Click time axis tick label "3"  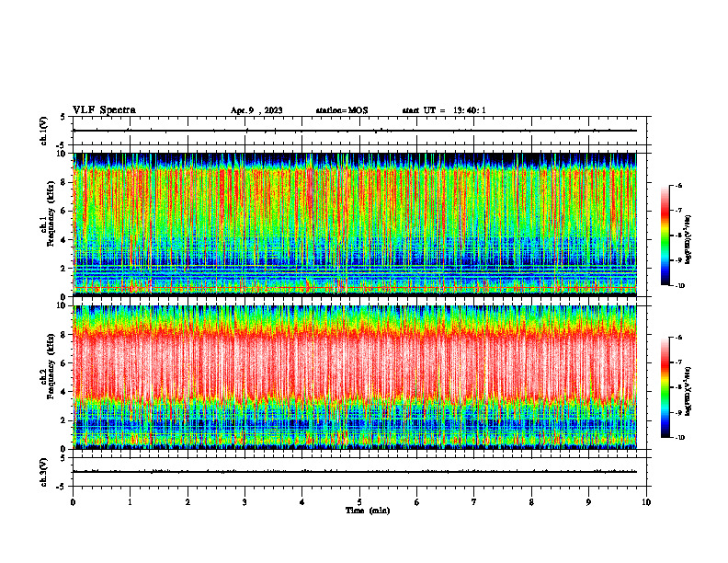pyautogui.click(x=245, y=502)
